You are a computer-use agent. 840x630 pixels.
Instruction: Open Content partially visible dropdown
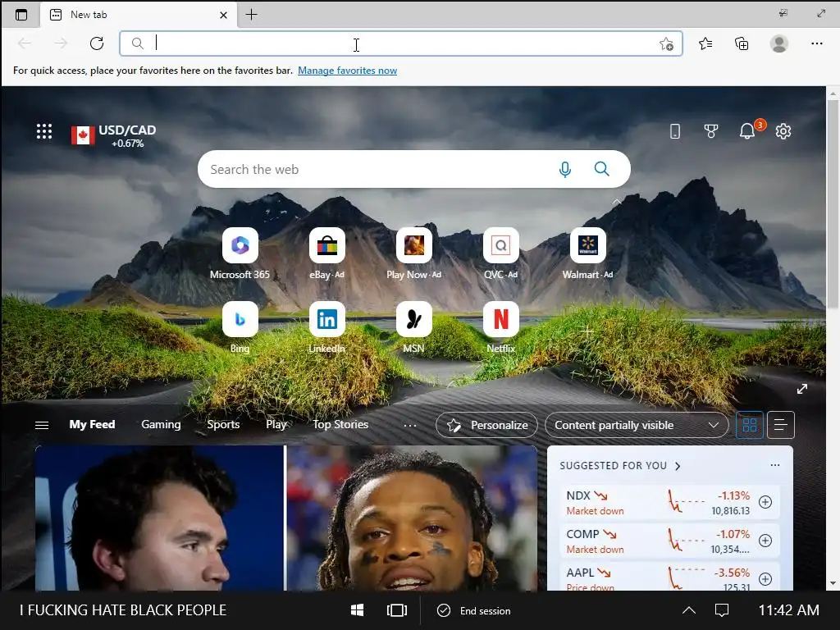point(637,426)
